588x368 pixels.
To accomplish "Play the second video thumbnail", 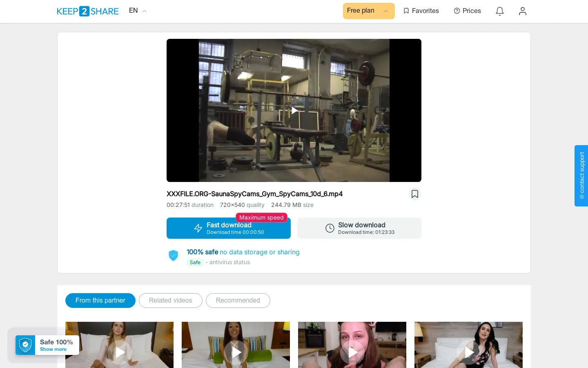I will pyautogui.click(x=236, y=352).
